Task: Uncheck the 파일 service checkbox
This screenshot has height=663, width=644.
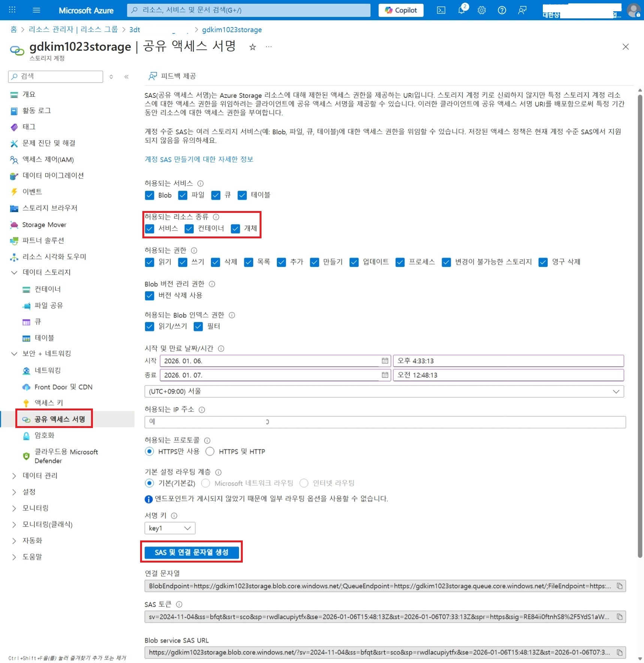Action: pyautogui.click(x=182, y=195)
